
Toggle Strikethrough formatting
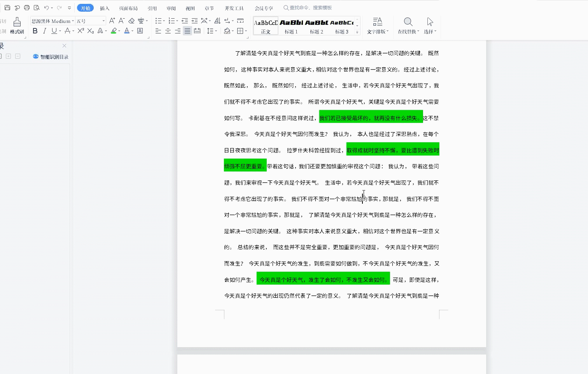coord(67,31)
